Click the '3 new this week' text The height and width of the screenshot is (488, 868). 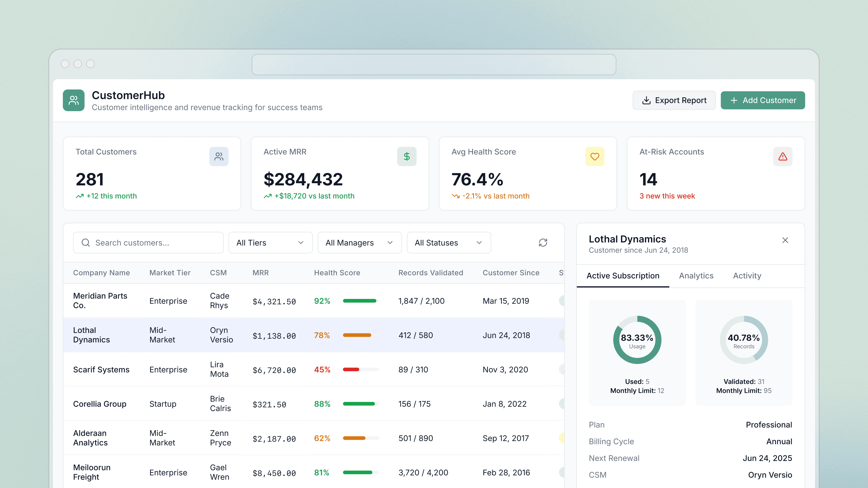pos(667,196)
